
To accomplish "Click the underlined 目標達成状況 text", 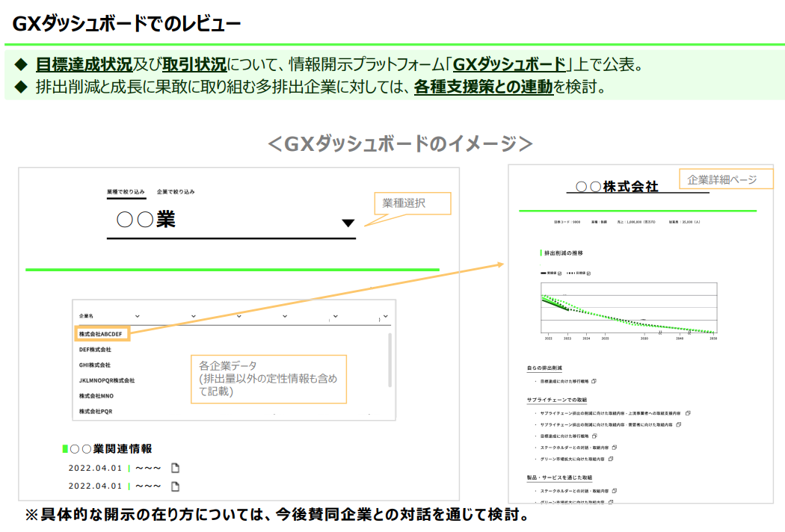I will pyautogui.click(x=84, y=64).
